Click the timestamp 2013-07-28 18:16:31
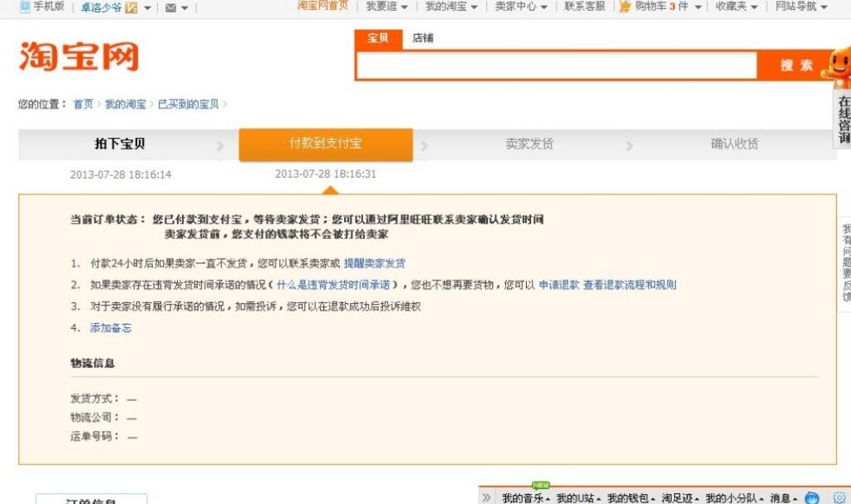 point(326,174)
